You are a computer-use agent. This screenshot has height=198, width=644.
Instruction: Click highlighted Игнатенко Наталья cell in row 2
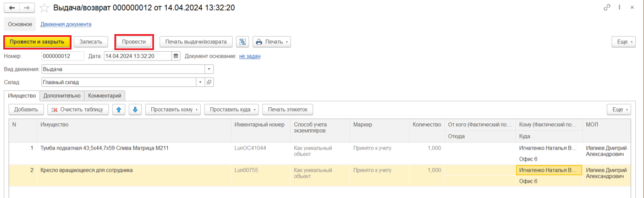549,170
